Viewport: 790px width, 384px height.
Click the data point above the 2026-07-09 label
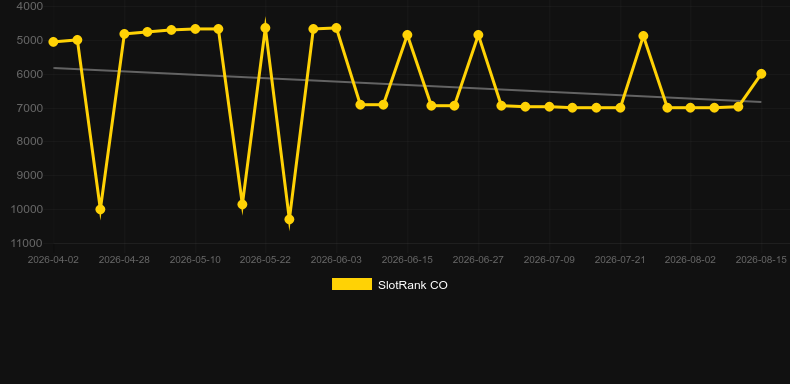click(x=549, y=107)
